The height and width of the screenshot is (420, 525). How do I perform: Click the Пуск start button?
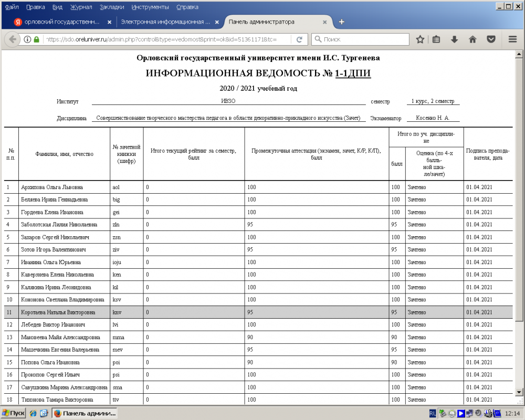pos(14,413)
